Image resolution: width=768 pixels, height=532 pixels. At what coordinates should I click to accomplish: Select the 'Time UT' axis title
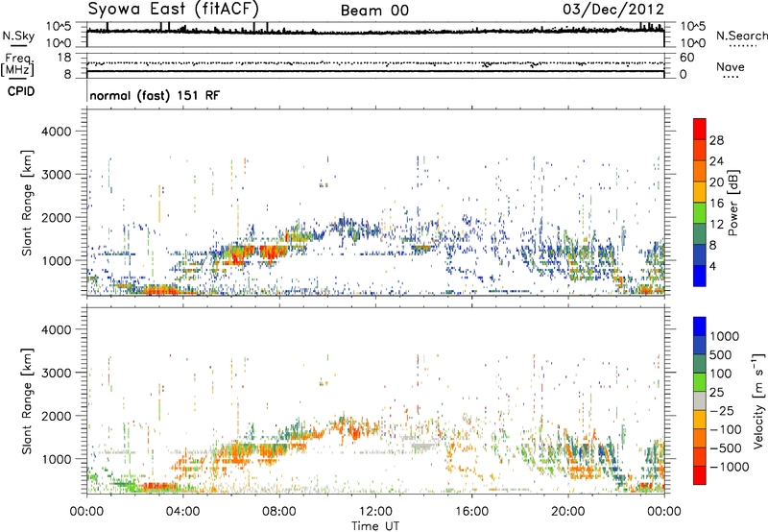pyautogui.click(x=375, y=525)
